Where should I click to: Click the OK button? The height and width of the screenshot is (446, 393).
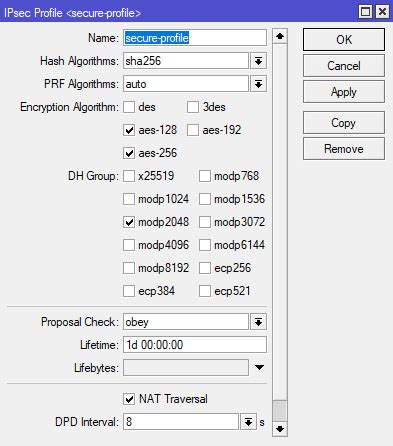344,40
